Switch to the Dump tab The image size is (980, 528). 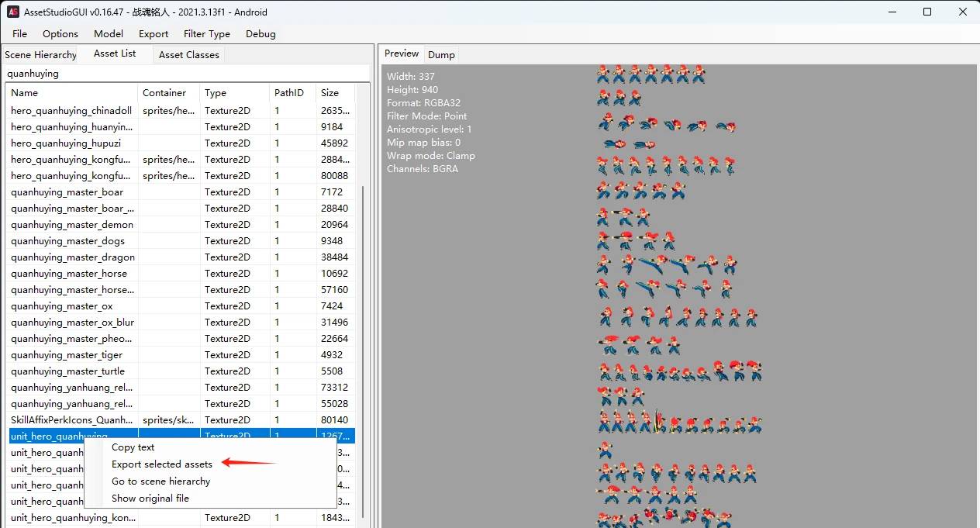pyautogui.click(x=441, y=55)
